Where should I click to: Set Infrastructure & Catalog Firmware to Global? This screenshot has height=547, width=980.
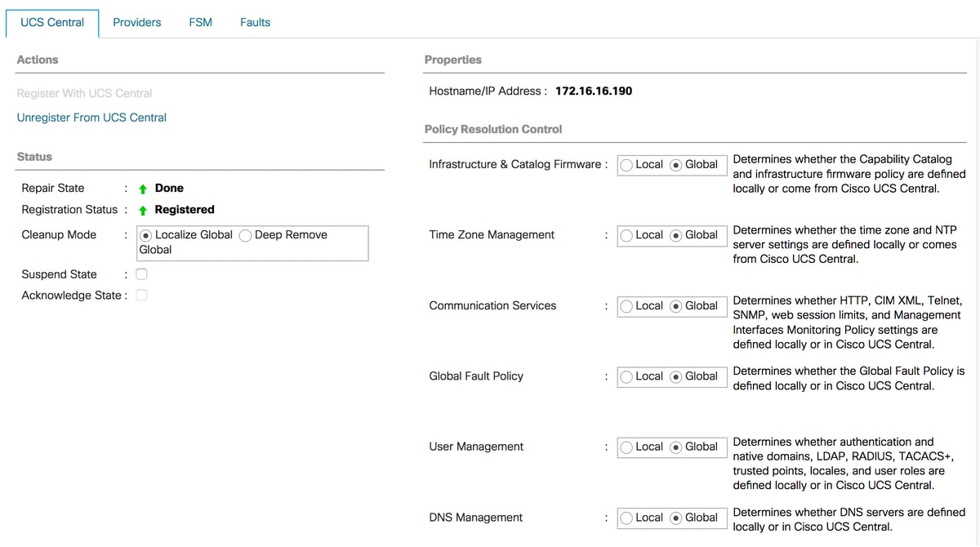(676, 165)
